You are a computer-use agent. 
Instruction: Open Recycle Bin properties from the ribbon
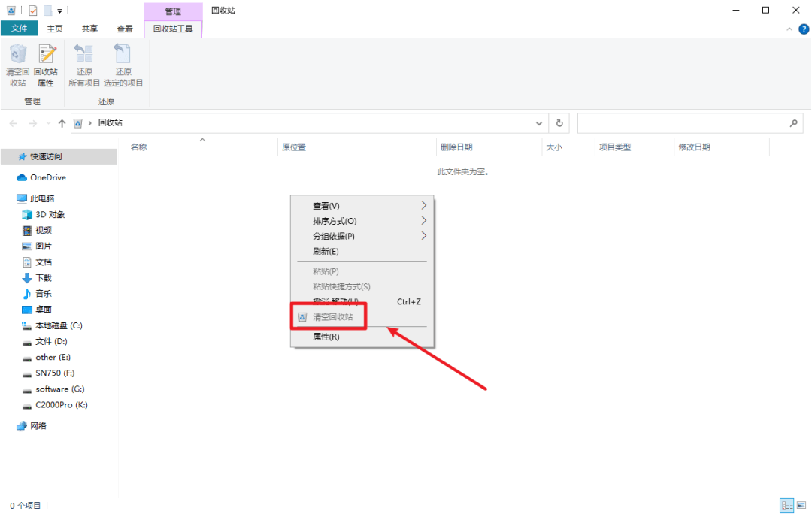click(x=45, y=65)
